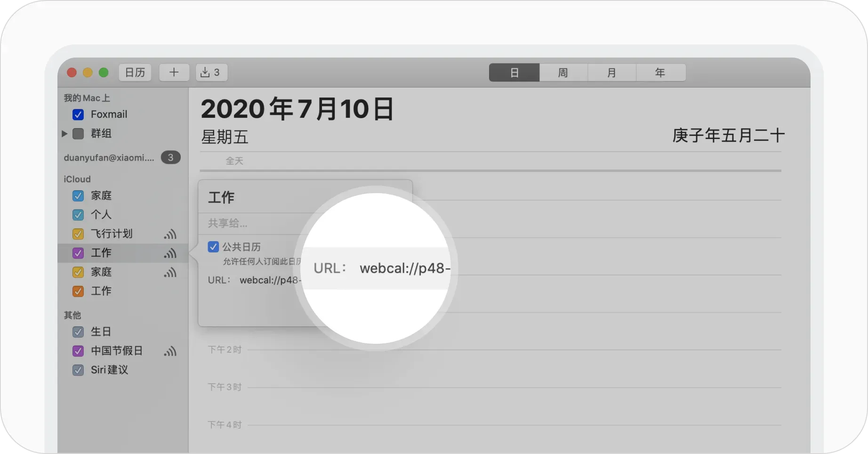Disable the Siri建议 calendar checkbox

click(78, 370)
